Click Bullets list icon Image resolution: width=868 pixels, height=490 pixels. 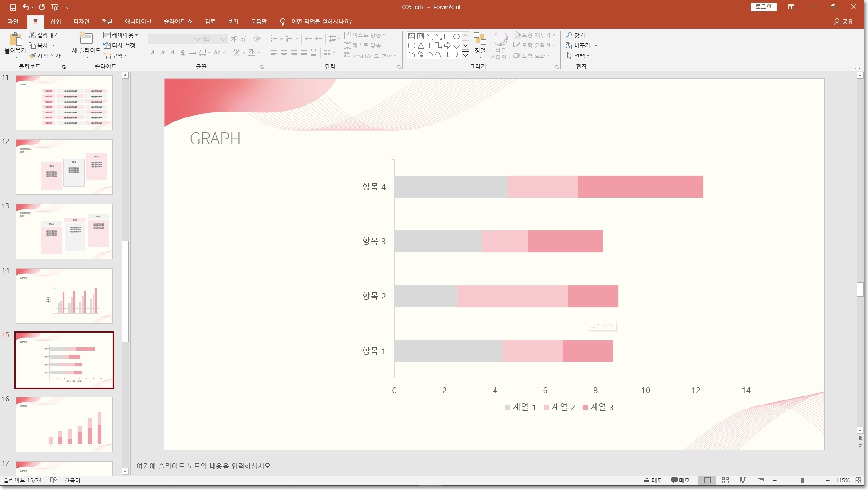274,39
